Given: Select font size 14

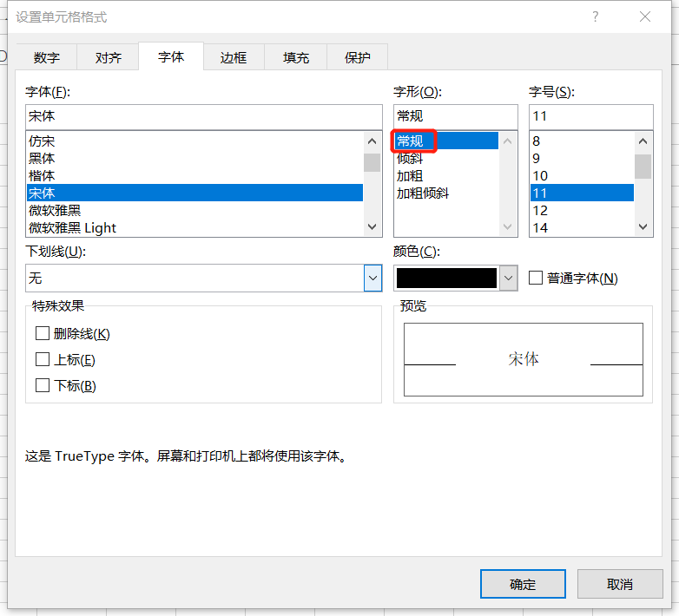Looking at the screenshot, I should click(582, 227).
